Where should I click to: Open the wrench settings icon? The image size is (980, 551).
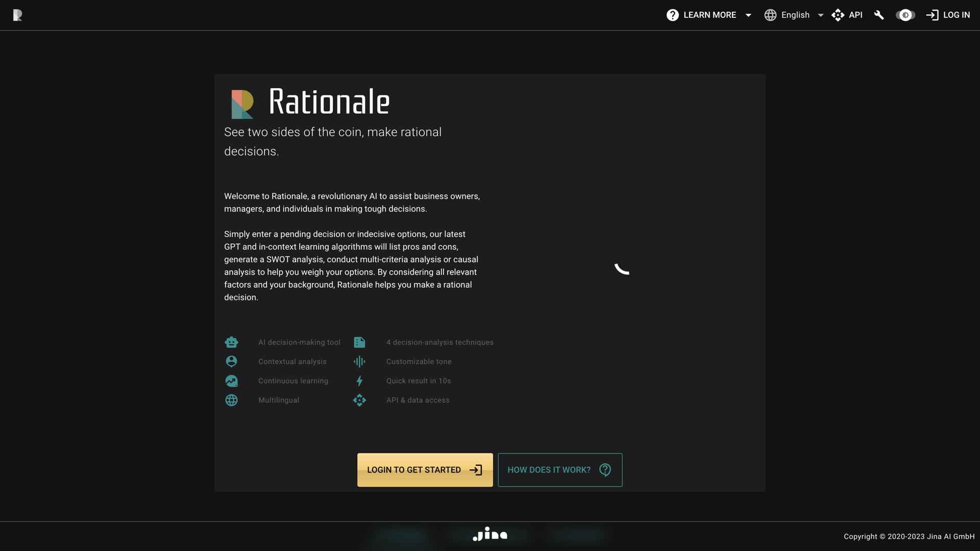[879, 15]
